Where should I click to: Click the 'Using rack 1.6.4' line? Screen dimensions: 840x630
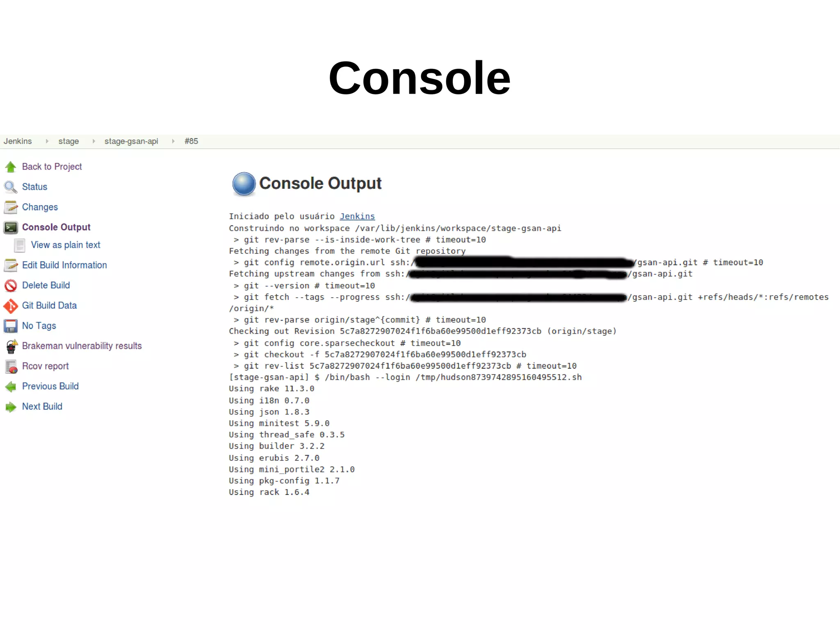pos(269,492)
